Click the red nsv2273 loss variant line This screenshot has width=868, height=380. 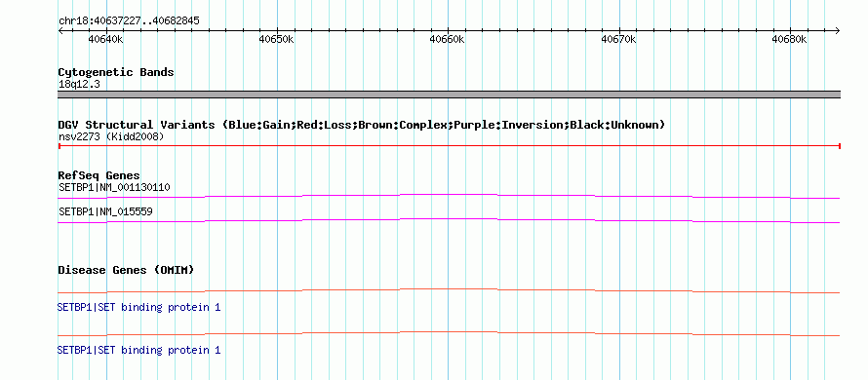(x=449, y=146)
